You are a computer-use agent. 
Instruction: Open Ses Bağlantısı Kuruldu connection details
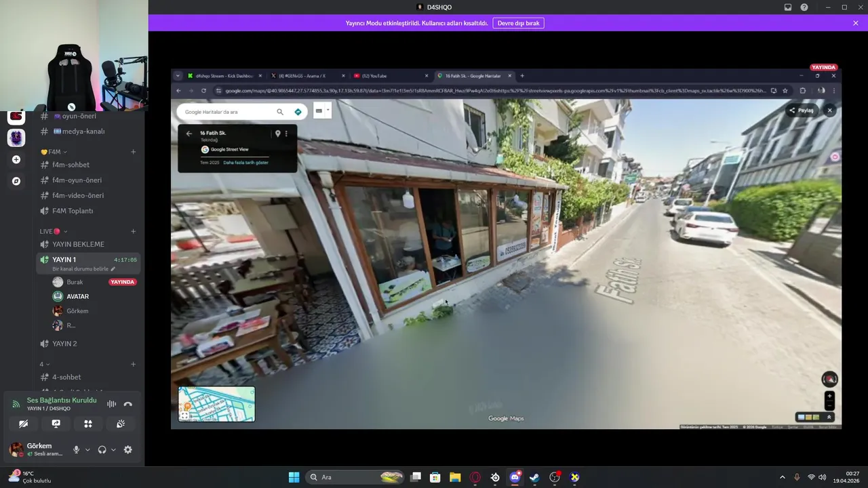(61, 401)
